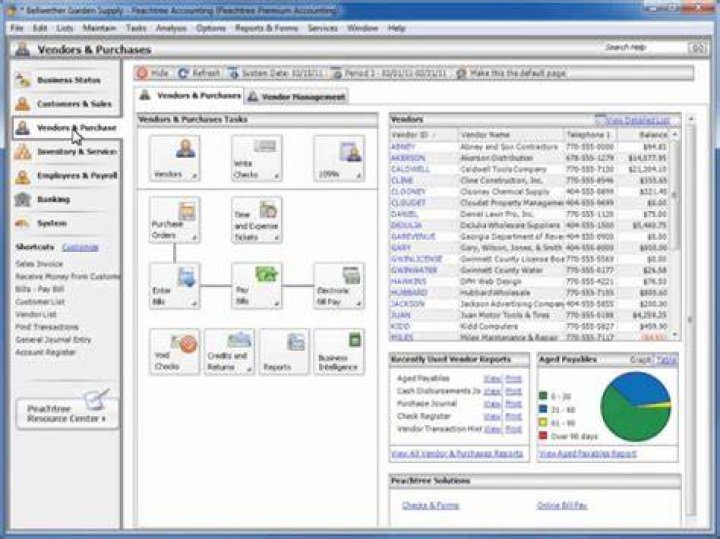Switch Aged Payables to Table view
Screen dimensions: 720x539
(667, 359)
